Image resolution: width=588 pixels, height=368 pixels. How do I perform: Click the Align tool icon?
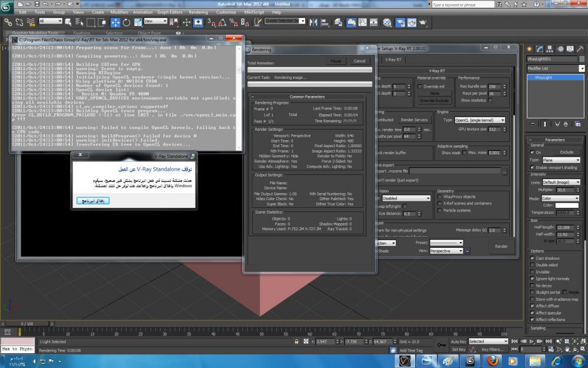[x=325, y=22]
